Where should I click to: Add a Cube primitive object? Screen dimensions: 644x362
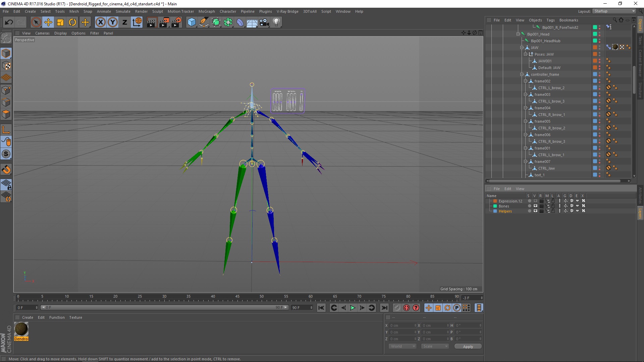(192, 22)
